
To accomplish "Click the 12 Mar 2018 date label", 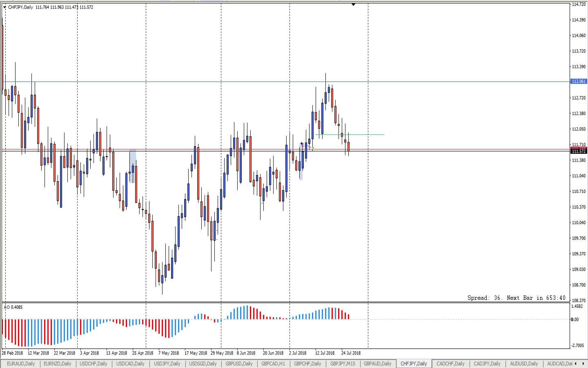I will pos(38,353).
